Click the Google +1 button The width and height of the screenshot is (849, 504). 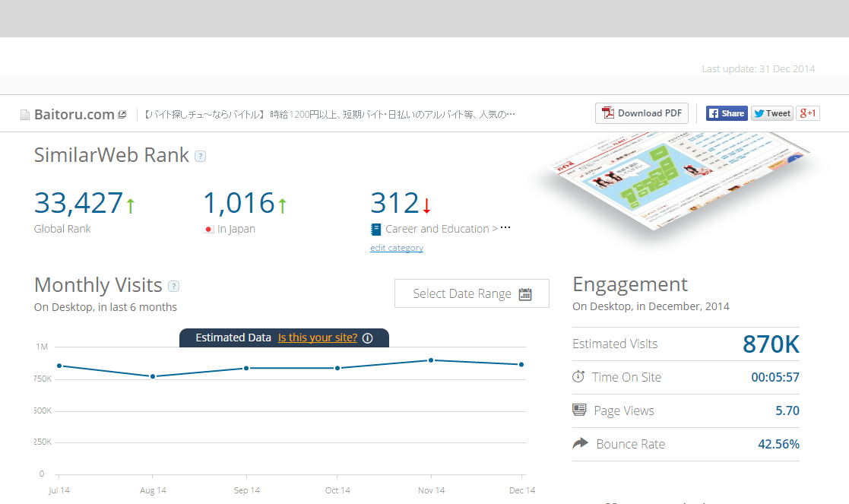(x=808, y=113)
